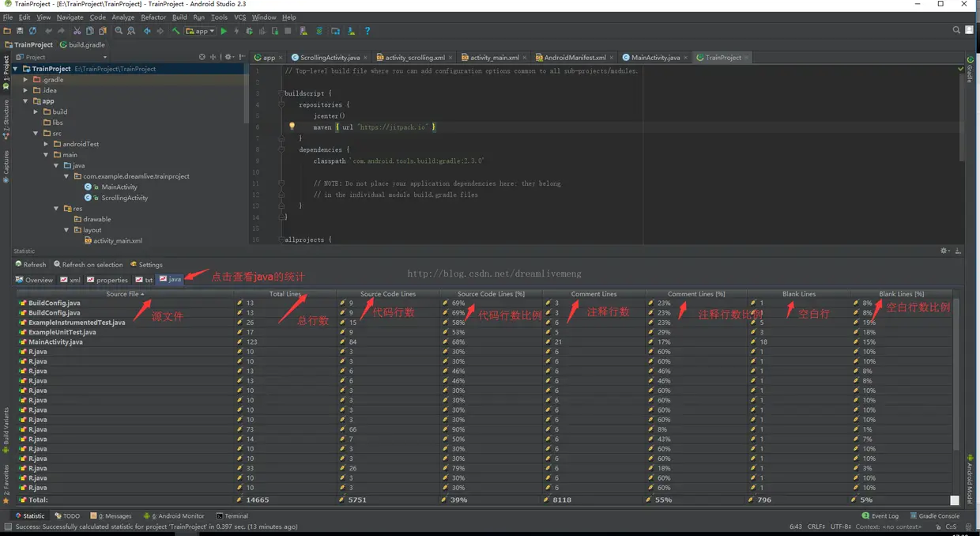The height and width of the screenshot is (536, 980).
Task: Open Help via question mark icon
Action: pos(367,31)
